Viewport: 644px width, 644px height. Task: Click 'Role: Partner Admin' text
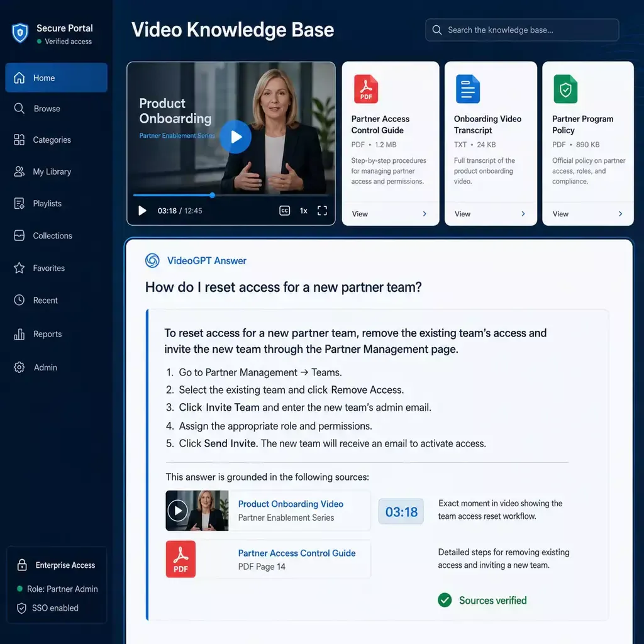(x=62, y=589)
